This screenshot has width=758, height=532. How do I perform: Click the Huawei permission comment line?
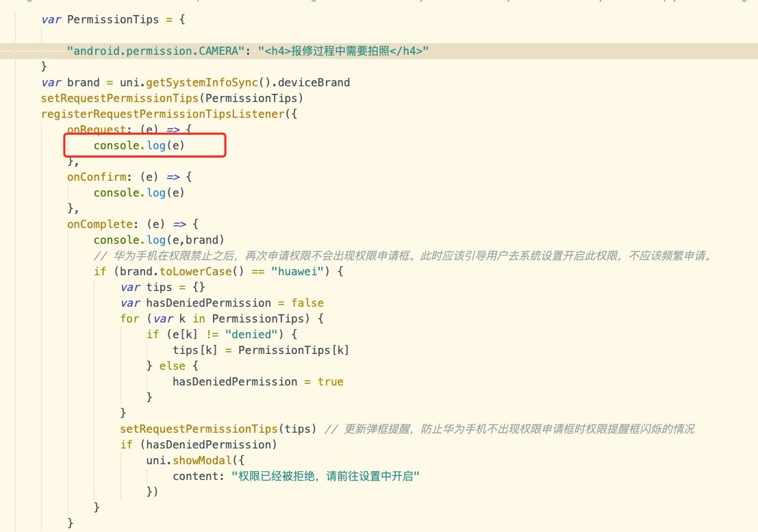click(x=404, y=255)
